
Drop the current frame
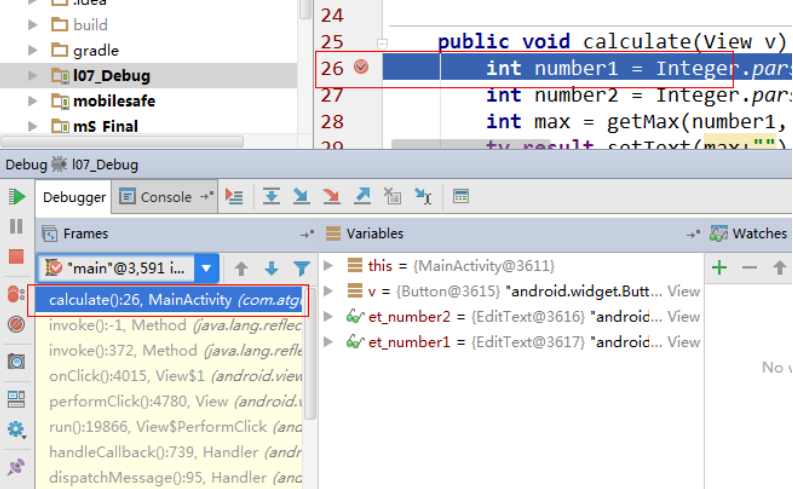coord(392,196)
